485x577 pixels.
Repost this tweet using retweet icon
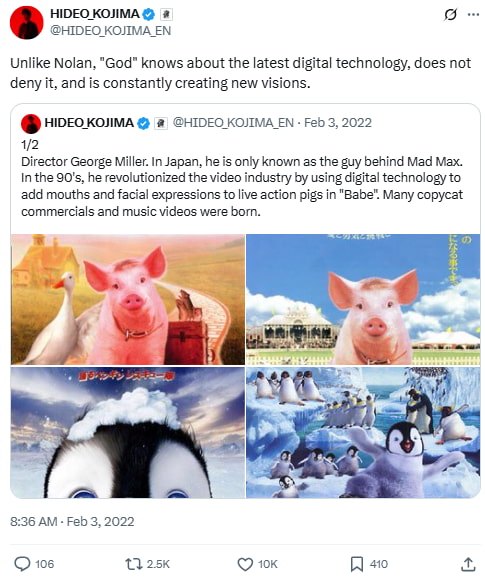click(x=134, y=564)
